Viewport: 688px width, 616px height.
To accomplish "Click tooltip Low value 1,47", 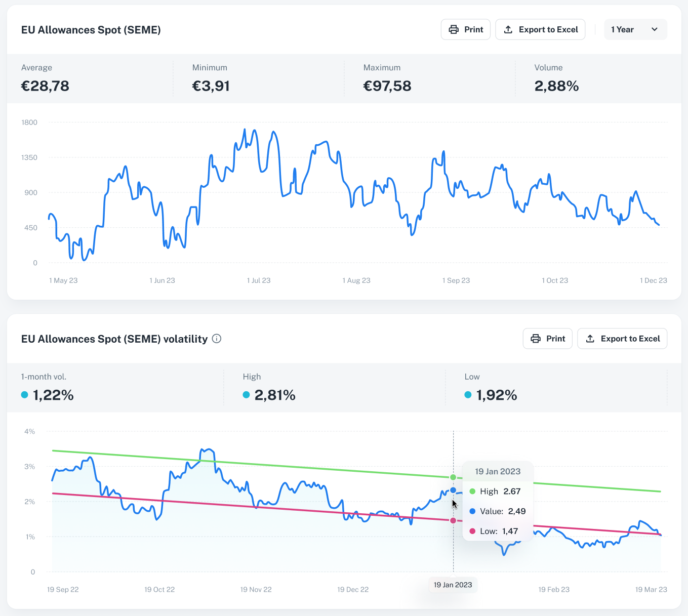I will click(510, 531).
